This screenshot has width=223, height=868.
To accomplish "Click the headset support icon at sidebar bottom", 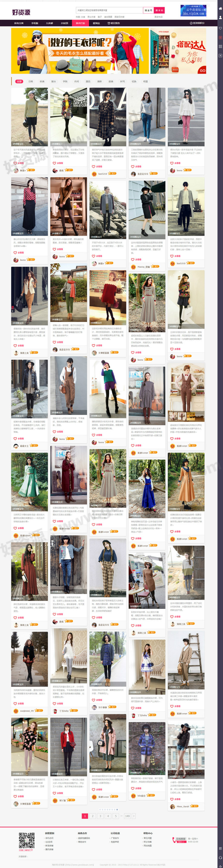I will point(220,858).
